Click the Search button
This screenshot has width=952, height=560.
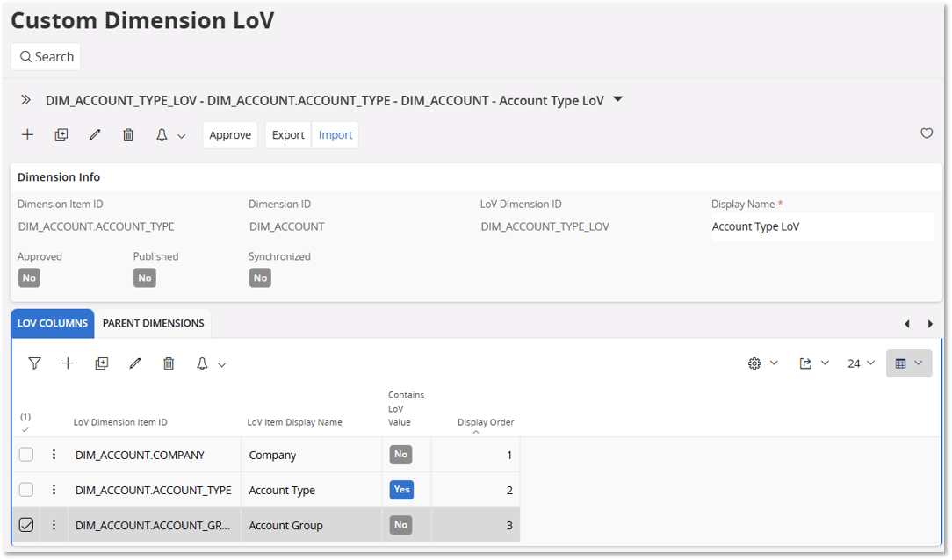click(x=46, y=56)
